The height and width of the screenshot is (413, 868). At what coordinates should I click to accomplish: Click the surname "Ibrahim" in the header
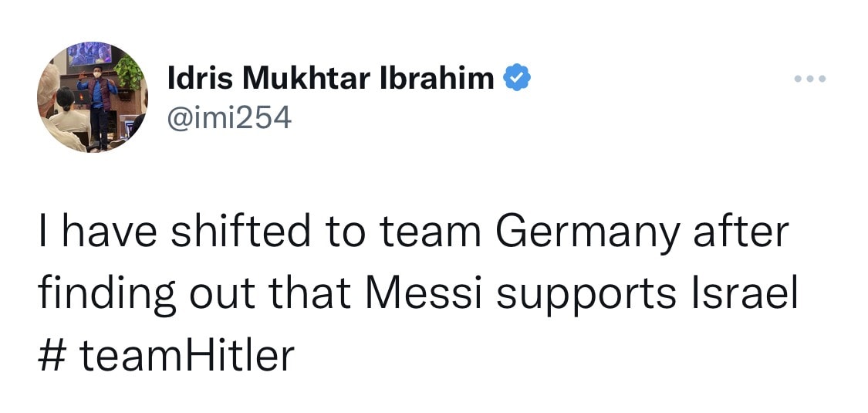tap(437, 77)
